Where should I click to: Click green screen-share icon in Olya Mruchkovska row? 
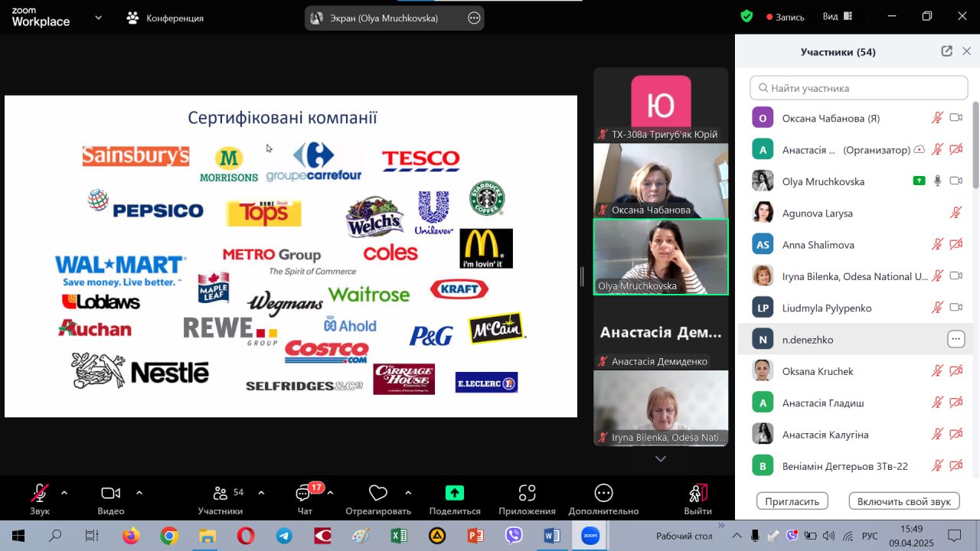[919, 181]
